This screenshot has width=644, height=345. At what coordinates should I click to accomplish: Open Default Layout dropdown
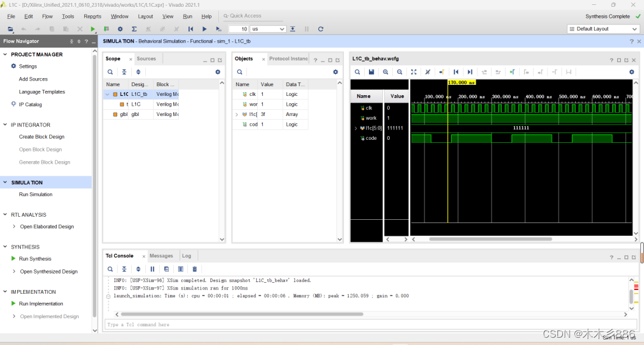[x=603, y=29]
